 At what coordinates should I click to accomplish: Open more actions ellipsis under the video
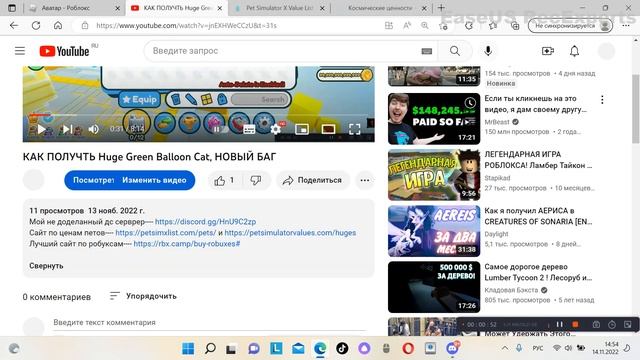coord(364,180)
